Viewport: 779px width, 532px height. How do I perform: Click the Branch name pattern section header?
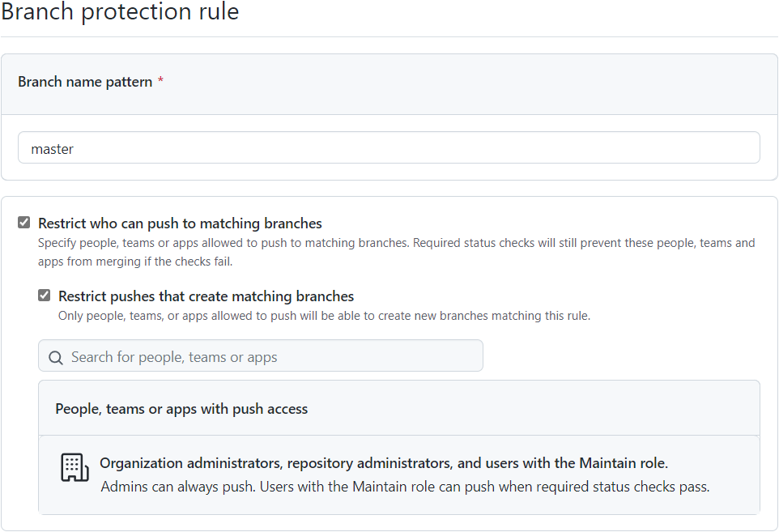[x=84, y=81]
